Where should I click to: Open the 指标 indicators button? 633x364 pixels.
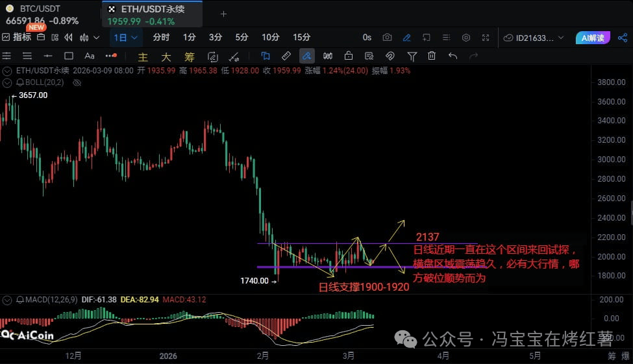17,38
